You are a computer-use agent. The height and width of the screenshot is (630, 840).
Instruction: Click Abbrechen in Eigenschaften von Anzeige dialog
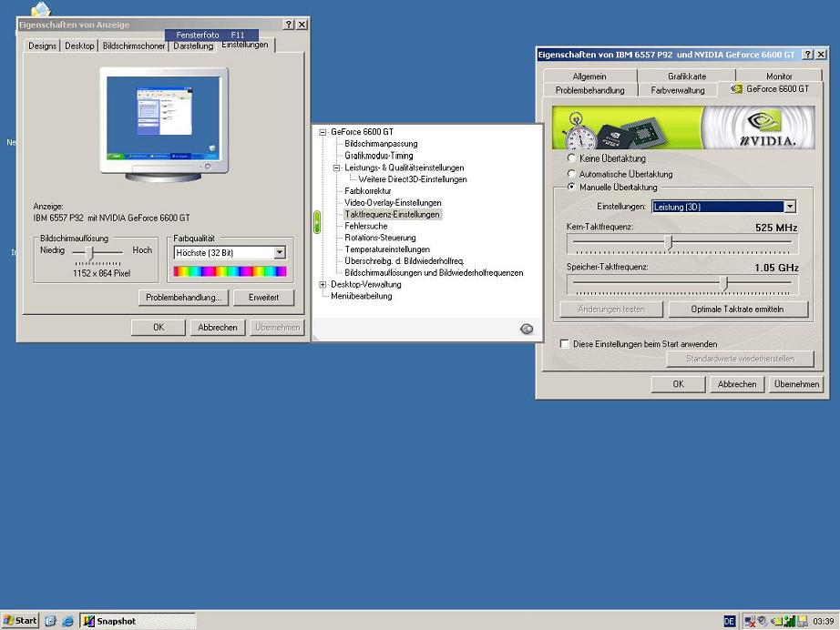(218, 327)
